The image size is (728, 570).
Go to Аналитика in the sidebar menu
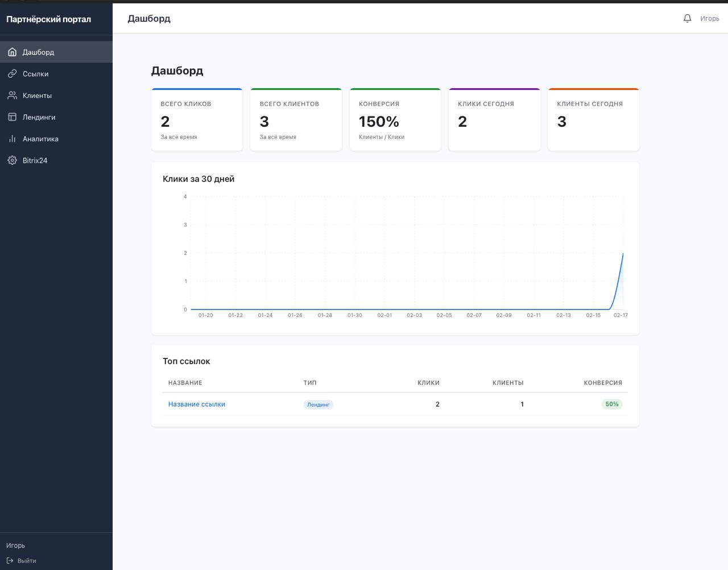pos(40,139)
